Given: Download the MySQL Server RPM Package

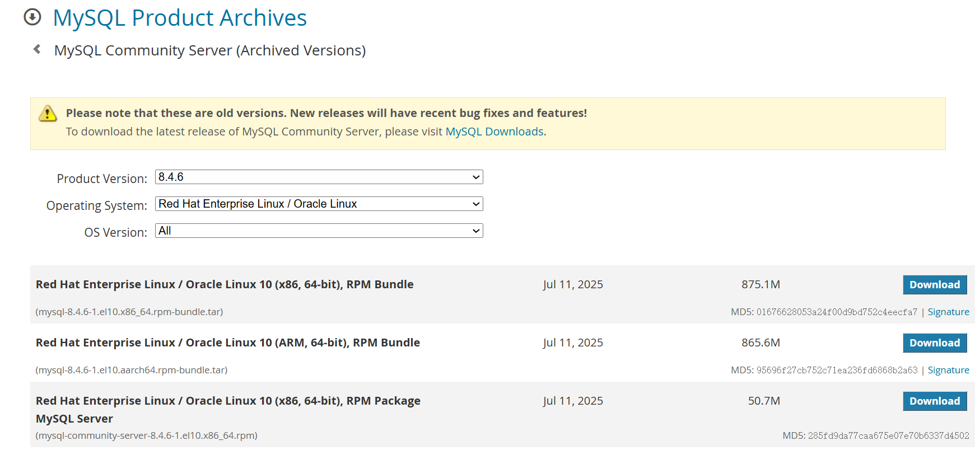Looking at the screenshot, I should point(934,401).
